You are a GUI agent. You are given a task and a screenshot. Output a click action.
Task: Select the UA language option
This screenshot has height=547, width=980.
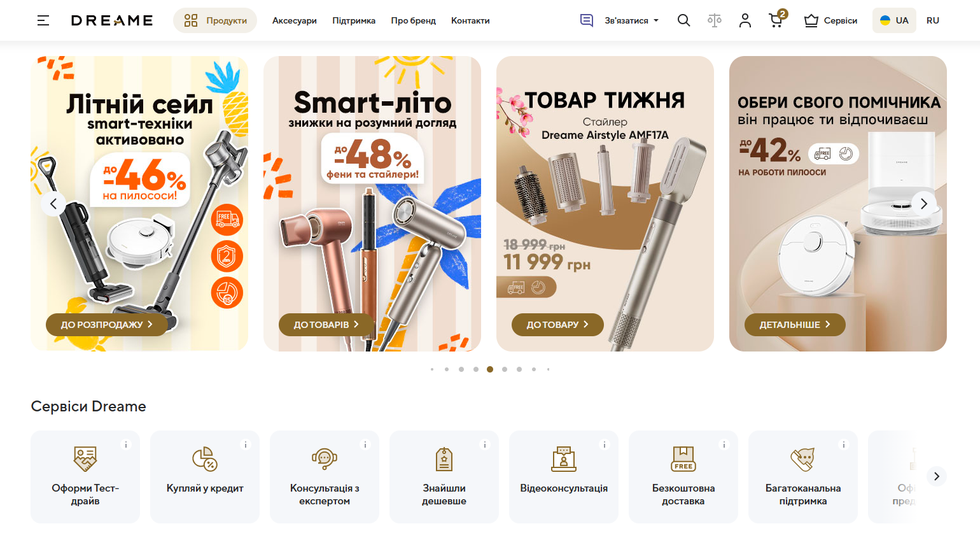894,20
